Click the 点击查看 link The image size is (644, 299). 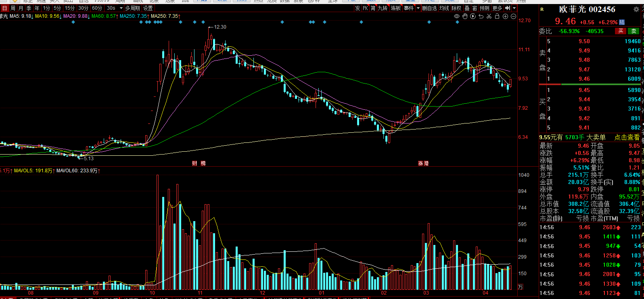tap(627, 137)
